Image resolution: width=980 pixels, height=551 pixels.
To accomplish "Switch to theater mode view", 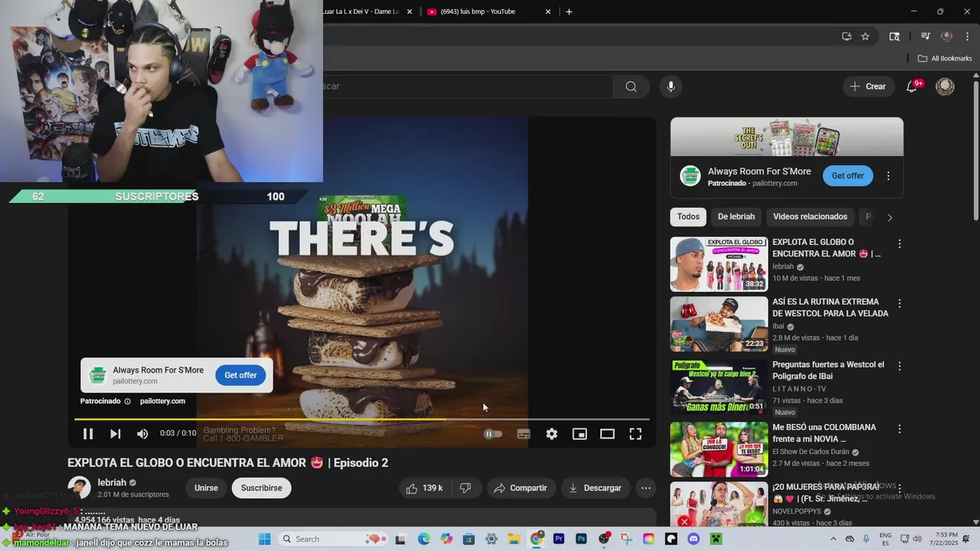I will pos(607,434).
